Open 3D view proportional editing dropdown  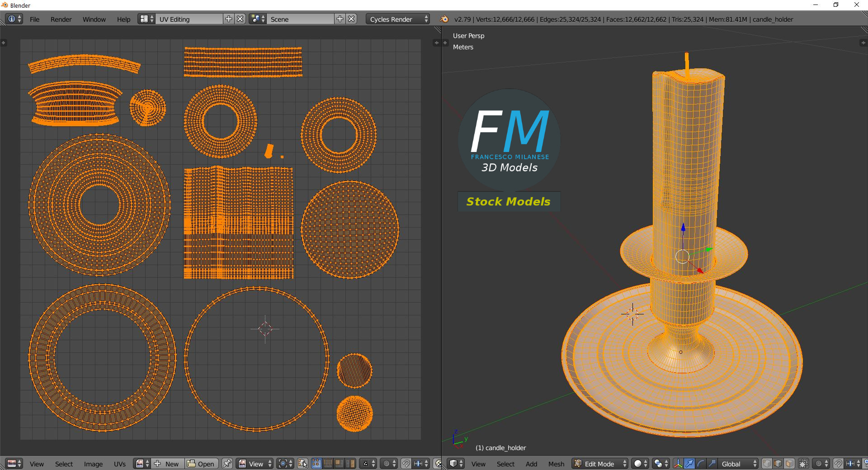click(821, 464)
